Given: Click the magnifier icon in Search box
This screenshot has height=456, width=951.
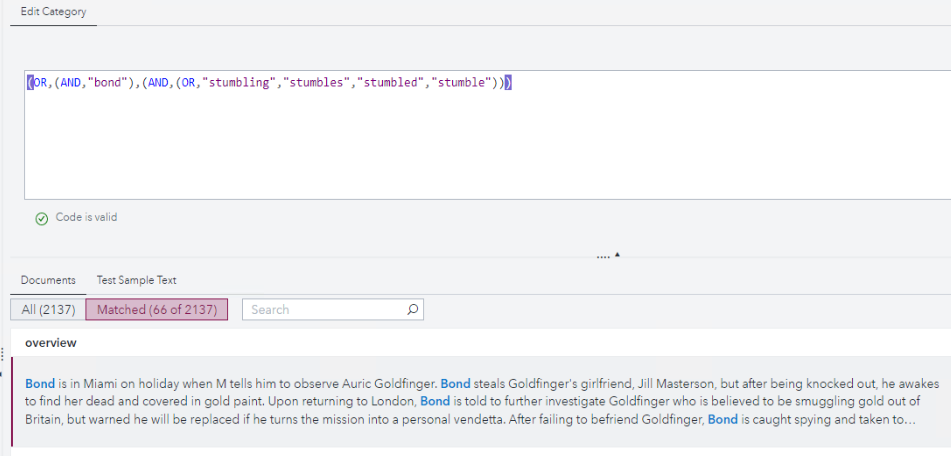Looking at the screenshot, I should click(413, 310).
